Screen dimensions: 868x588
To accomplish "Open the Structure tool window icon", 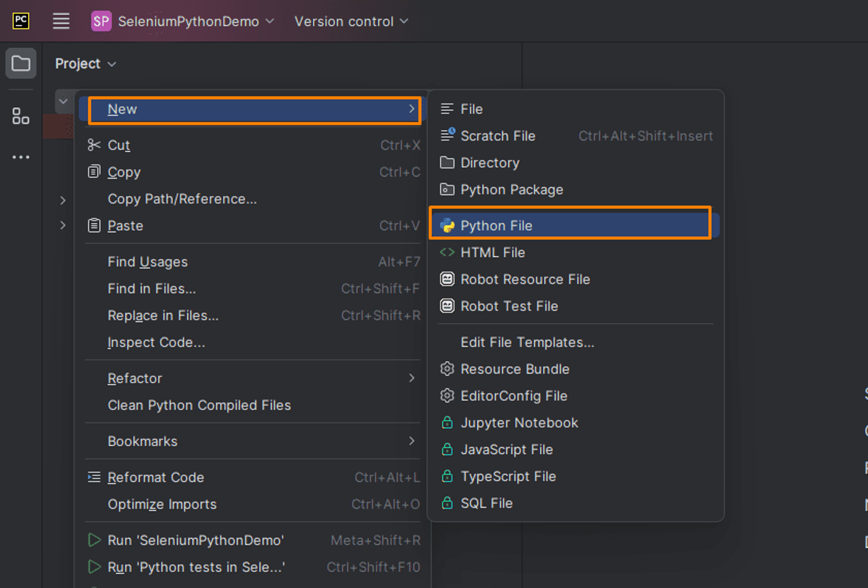I will coord(21,116).
